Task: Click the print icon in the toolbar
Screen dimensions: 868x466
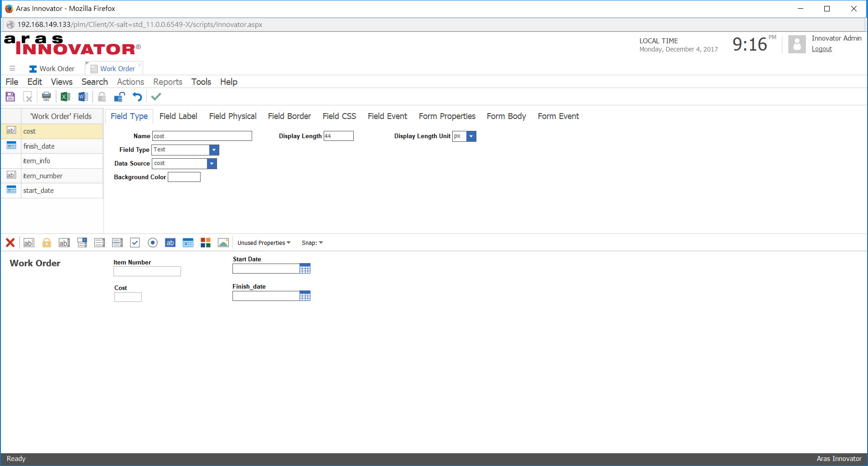Action: [x=46, y=97]
